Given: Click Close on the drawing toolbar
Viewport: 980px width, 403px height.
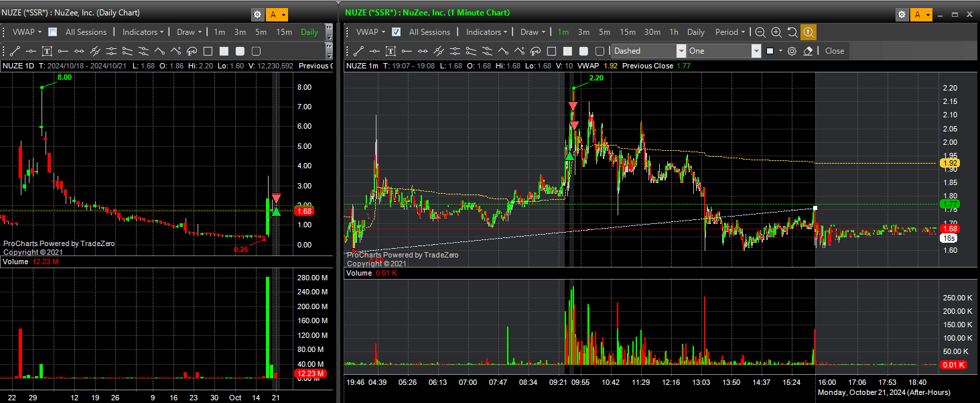Looking at the screenshot, I should [x=834, y=51].
